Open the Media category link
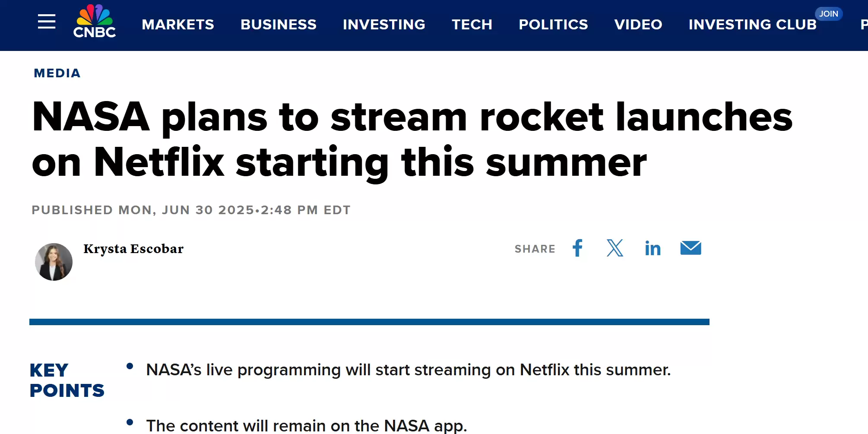 click(57, 73)
